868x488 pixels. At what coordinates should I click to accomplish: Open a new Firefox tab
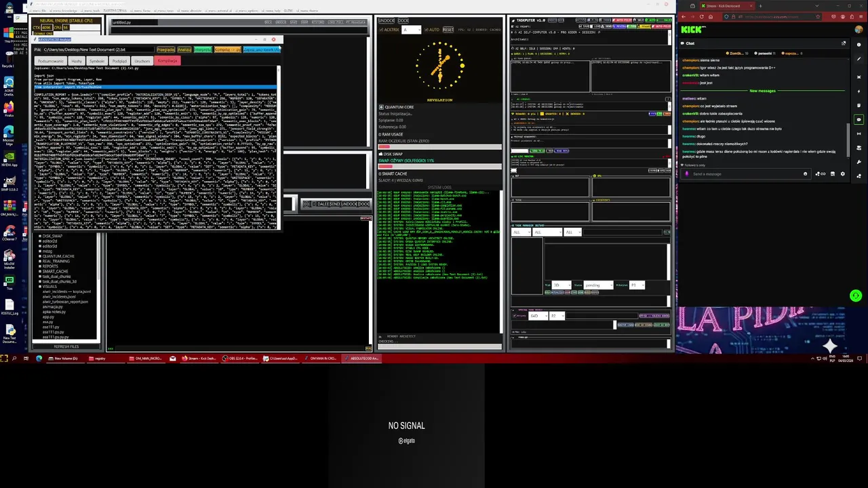coord(760,6)
